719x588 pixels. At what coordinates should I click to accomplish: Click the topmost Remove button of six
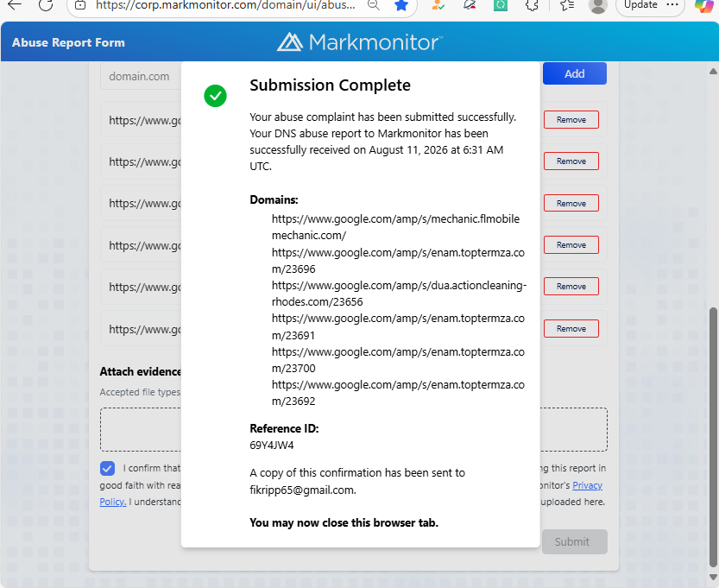tap(571, 120)
